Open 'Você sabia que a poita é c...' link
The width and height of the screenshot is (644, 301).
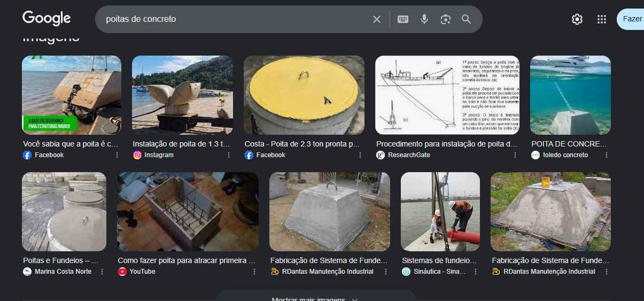pyautogui.click(x=71, y=144)
